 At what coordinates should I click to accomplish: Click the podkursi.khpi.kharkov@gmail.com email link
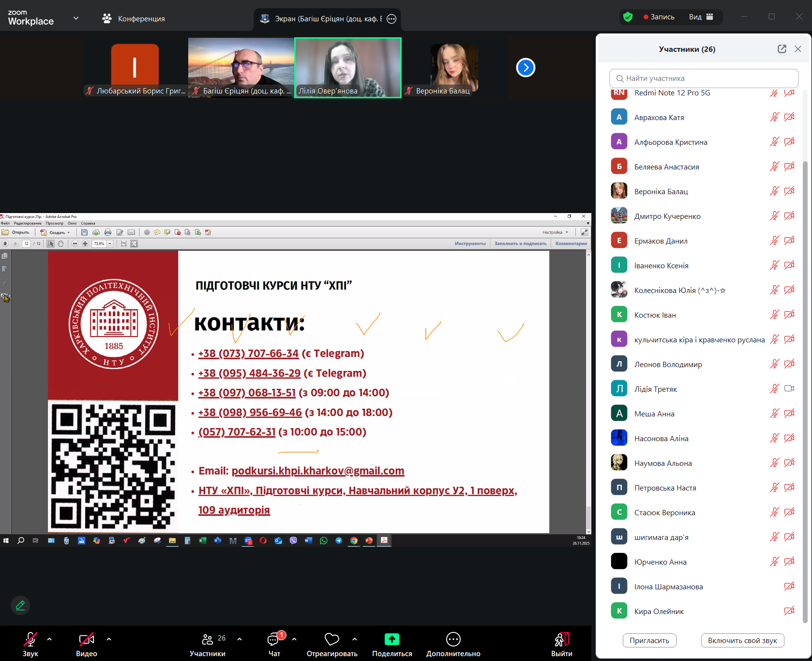coord(318,471)
